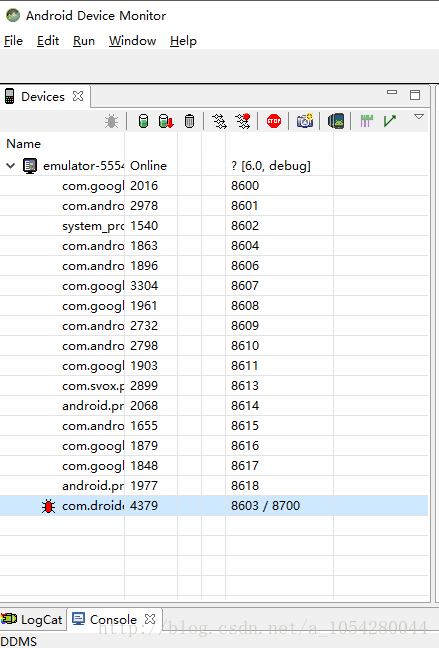Open the Window menu

click(132, 41)
